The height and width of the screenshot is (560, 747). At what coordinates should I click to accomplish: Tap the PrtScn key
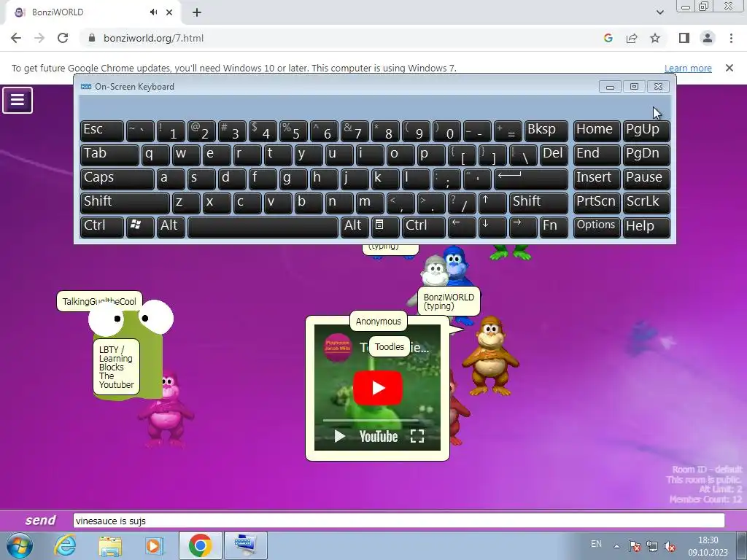pos(597,203)
